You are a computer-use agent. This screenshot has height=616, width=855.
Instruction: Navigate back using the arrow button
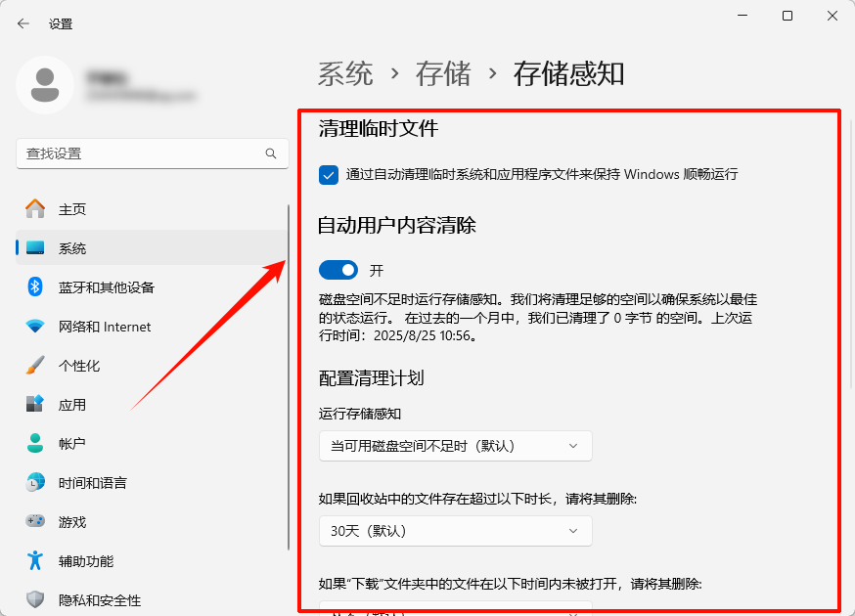[x=22, y=23]
